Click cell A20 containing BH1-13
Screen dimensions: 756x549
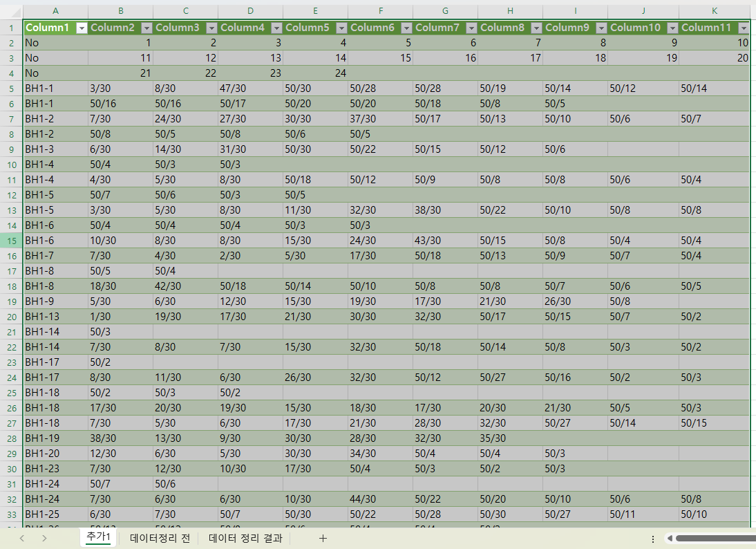tap(55, 317)
